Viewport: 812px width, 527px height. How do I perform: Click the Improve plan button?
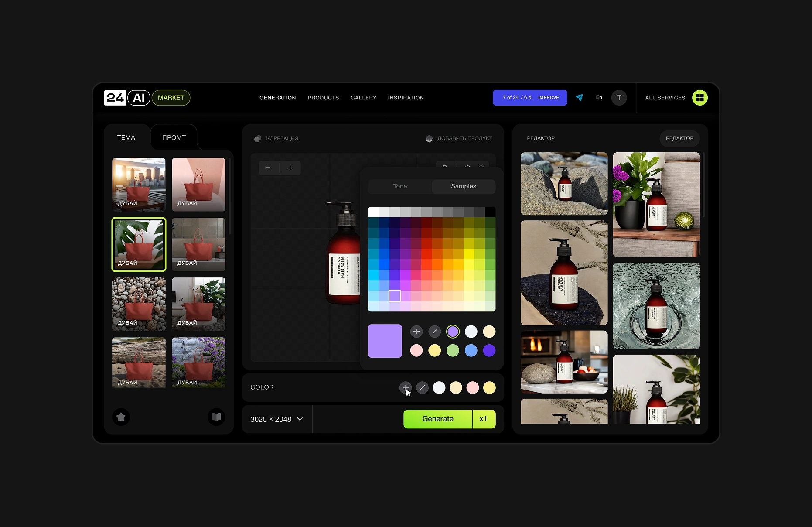tap(548, 98)
